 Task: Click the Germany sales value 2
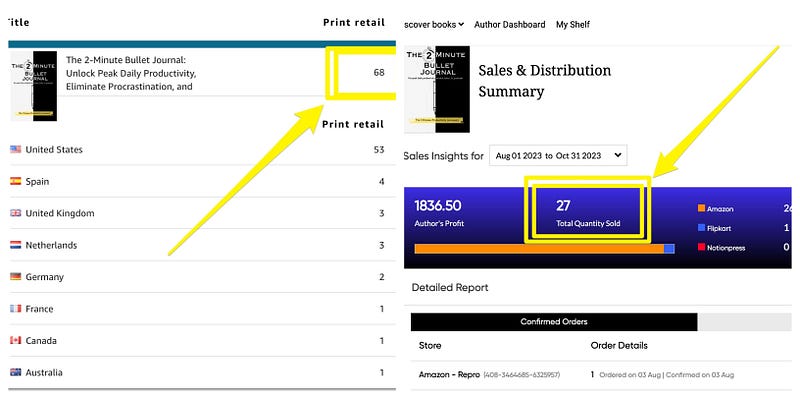click(382, 277)
